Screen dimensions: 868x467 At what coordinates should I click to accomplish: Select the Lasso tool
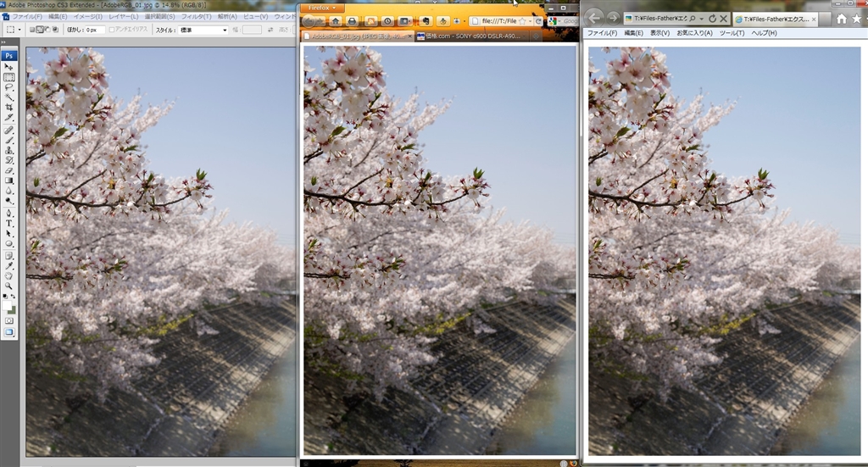click(x=8, y=87)
